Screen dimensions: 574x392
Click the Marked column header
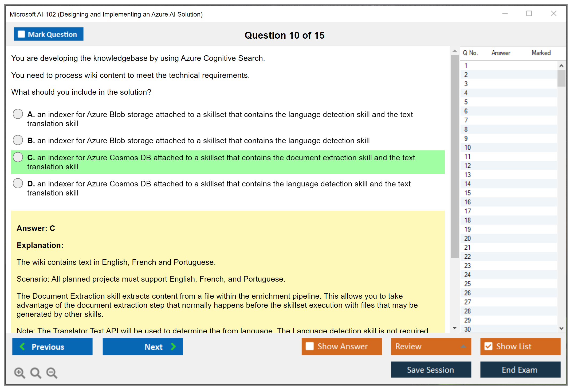point(541,53)
